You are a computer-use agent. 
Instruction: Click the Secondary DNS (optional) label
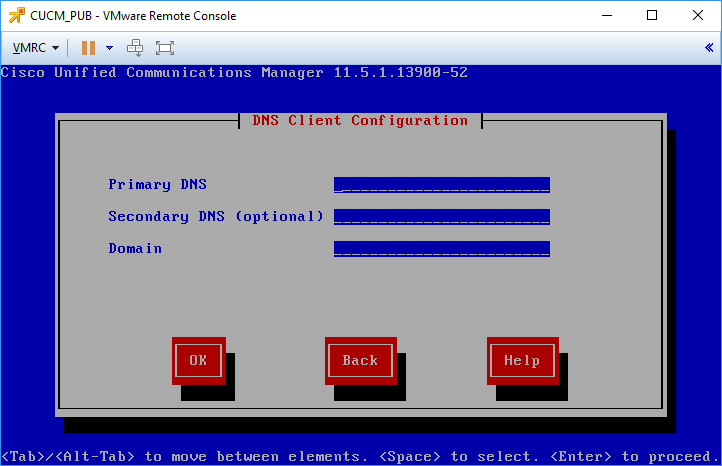point(216,216)
